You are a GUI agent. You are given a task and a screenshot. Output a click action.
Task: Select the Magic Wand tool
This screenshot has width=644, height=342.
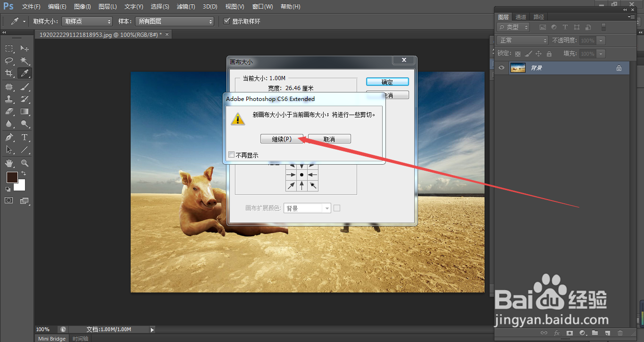(25, 61)
